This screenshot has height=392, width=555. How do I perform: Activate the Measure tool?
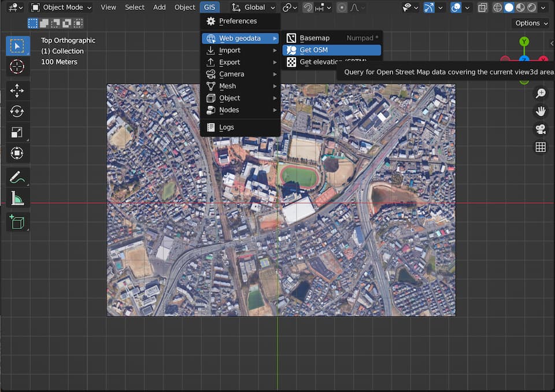(x=17, y=199)
